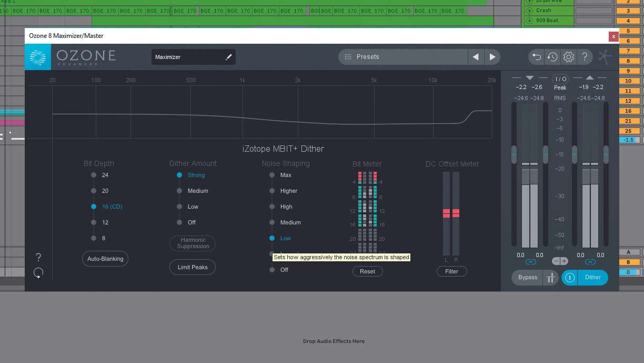This screenshot has width=644, height=363.
Task: Click the circular reset icon at left edge
Action: point(38,273)
